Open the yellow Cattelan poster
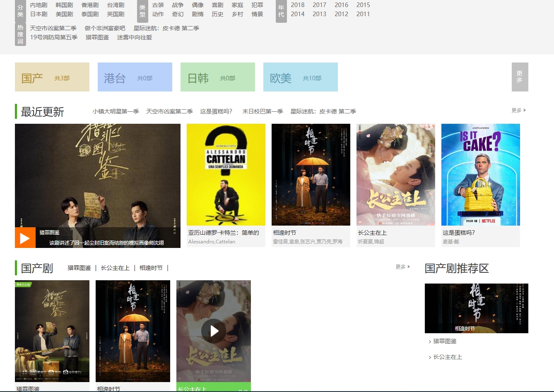The width and height of the screenshot is (554, 392). point(226,175)
